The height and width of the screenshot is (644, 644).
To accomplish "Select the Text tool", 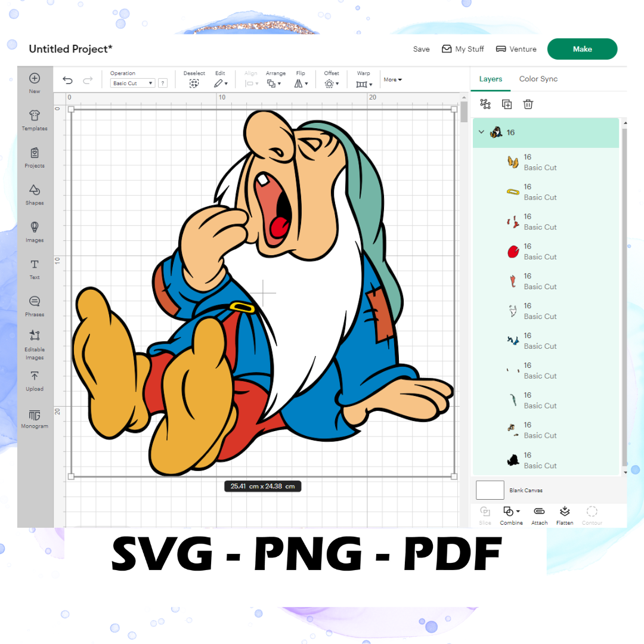I will [35, 269].
